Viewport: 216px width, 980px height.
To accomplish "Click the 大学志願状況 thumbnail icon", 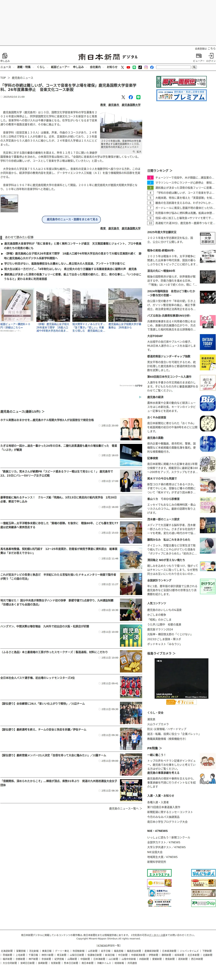I will (208, 238).
